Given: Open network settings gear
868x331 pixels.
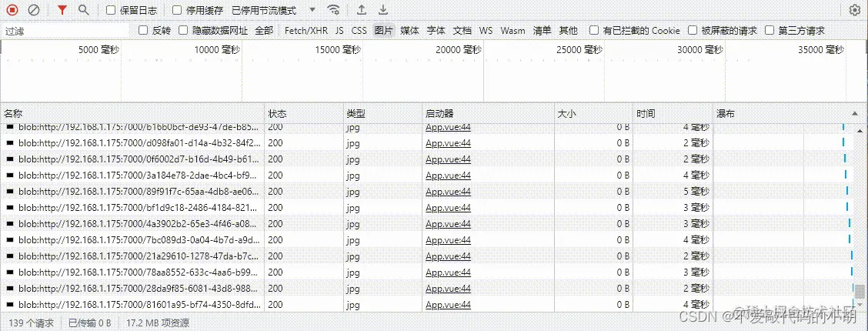Looking at the screenshot, I should coord(855,10).
